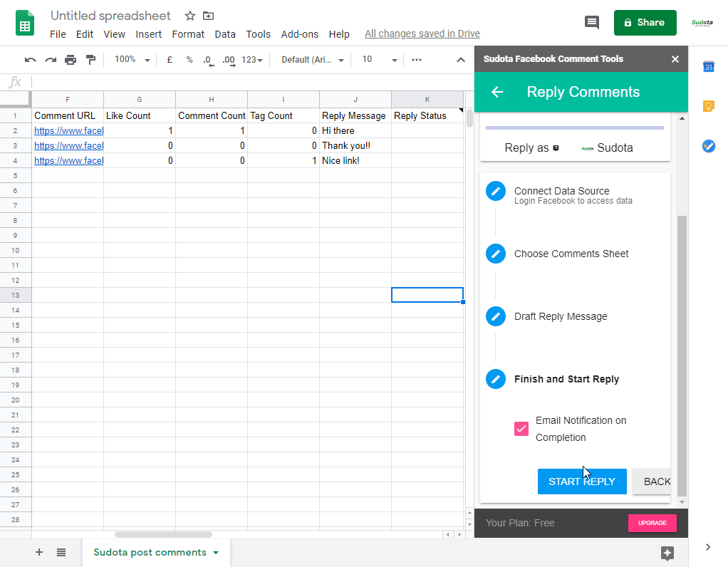Increase decimal places icon
This screenshot has height=567, width=728.
point(229,61)
